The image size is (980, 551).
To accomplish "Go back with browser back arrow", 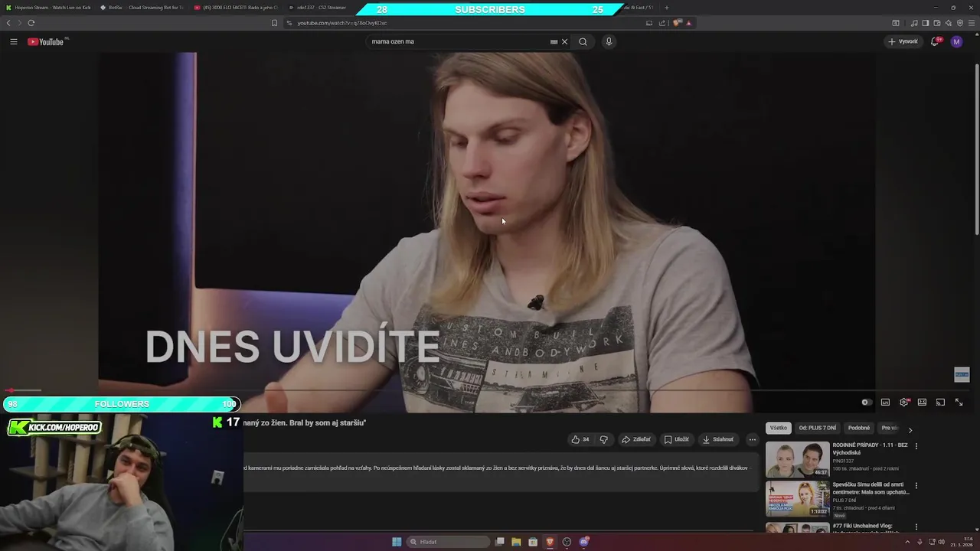I will click(8, 23).
